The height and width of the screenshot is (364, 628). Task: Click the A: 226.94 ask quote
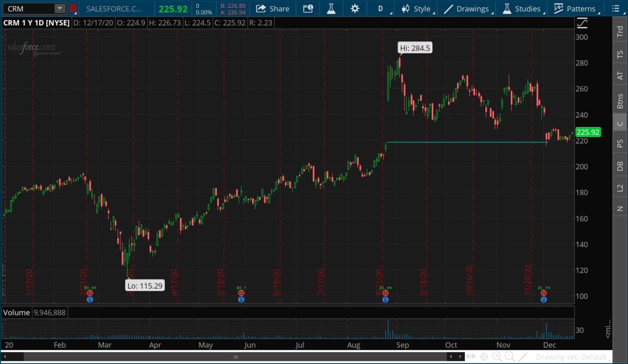click(233, 12)
